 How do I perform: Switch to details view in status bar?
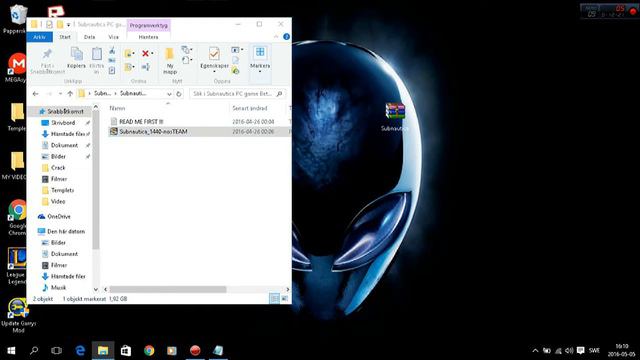click(275, 299)
